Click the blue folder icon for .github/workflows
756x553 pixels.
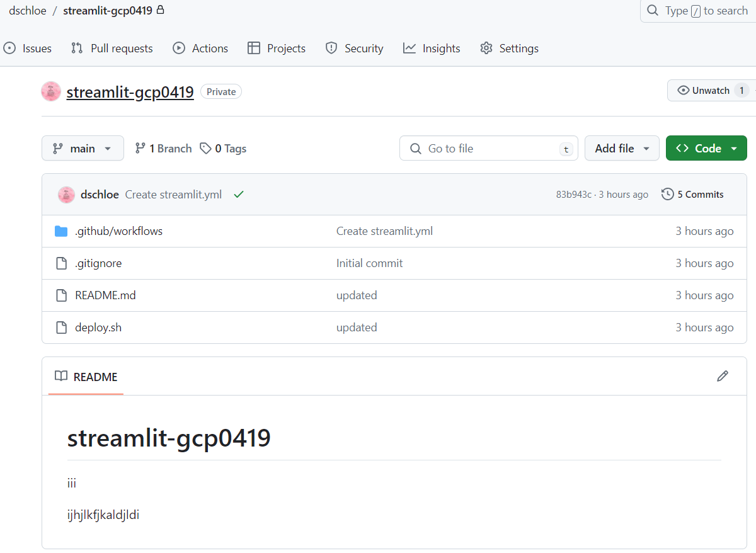[x=61, y=231]
